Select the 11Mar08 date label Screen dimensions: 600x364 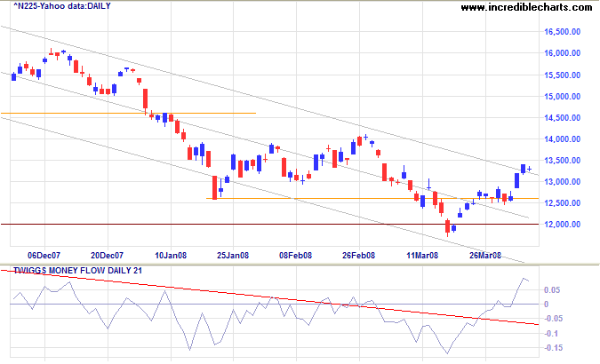[422, 255]
